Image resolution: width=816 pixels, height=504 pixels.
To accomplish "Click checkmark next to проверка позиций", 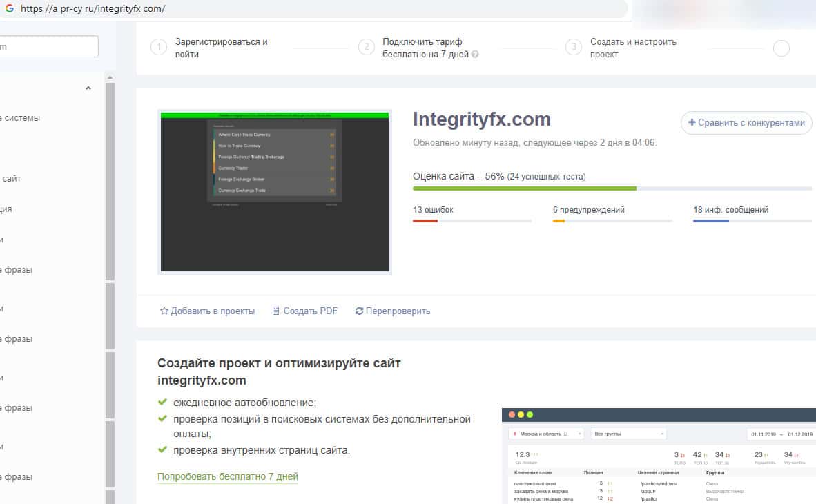I will (x=162, y=418).
